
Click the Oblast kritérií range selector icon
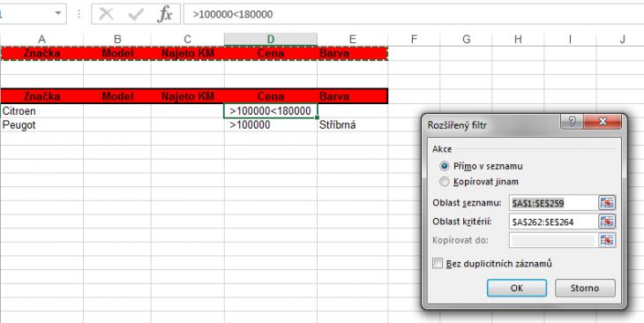point(608,222)
